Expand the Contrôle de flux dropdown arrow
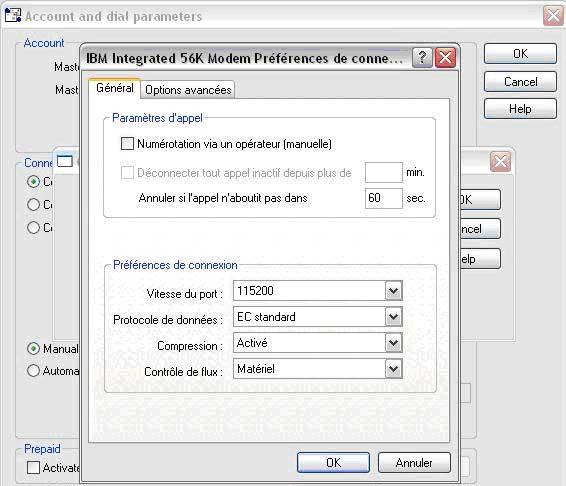The image size is (566, 486). pos(393,369)
